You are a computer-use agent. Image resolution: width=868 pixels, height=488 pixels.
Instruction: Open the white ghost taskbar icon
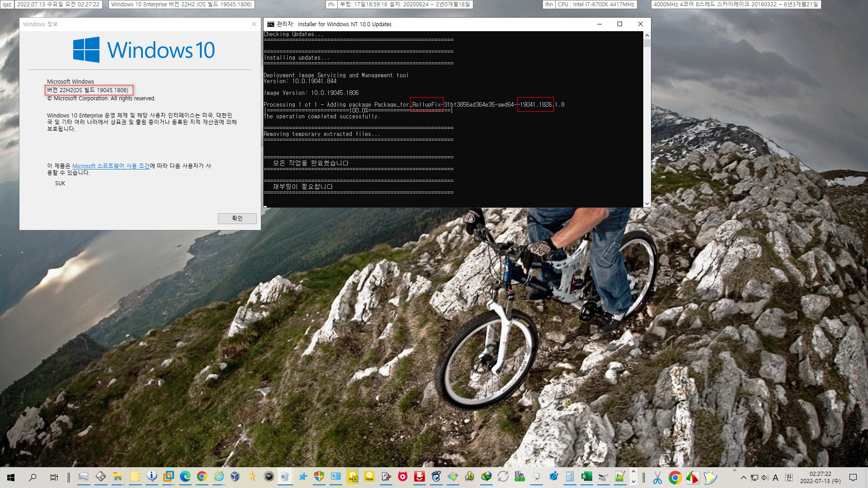click(710, 478)
